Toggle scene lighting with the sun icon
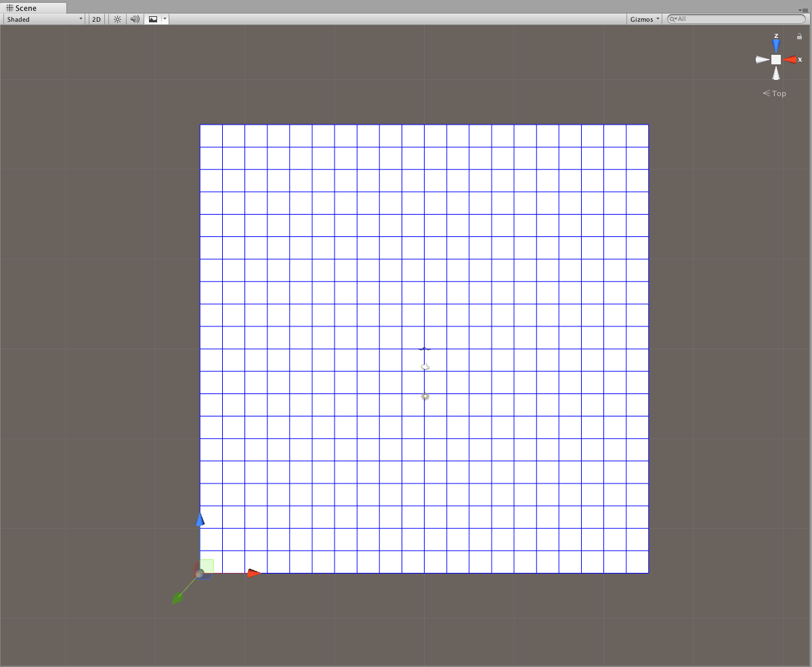812x667 pixels. tap(116, 19)
